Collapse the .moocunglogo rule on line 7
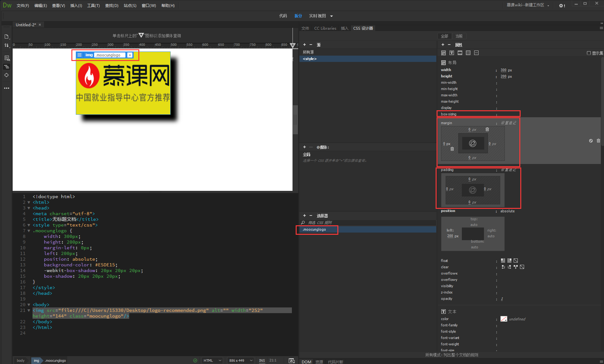 [29, 231]
